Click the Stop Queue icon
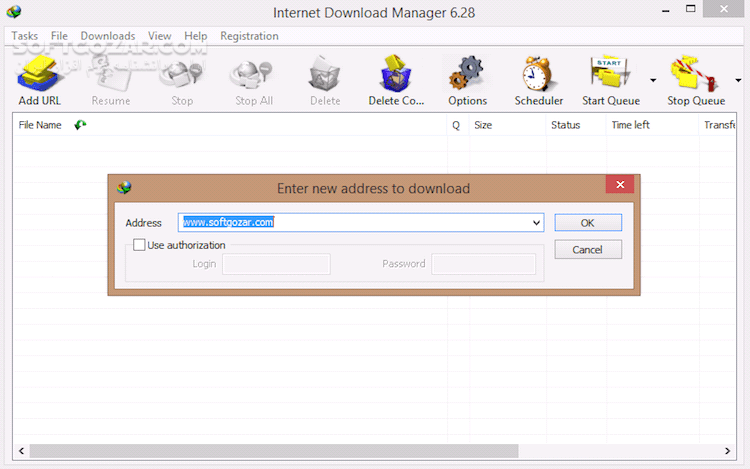 (695, 73)
